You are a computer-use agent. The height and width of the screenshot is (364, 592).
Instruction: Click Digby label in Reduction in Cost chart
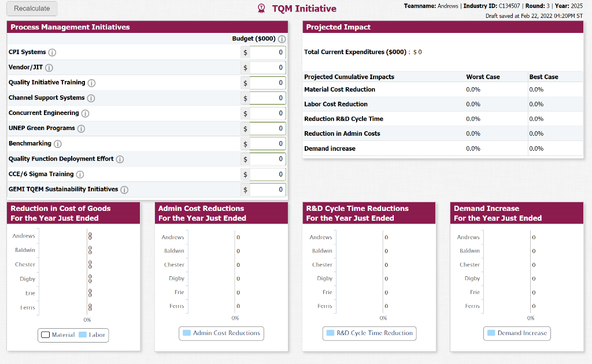(x=28, y=279)
